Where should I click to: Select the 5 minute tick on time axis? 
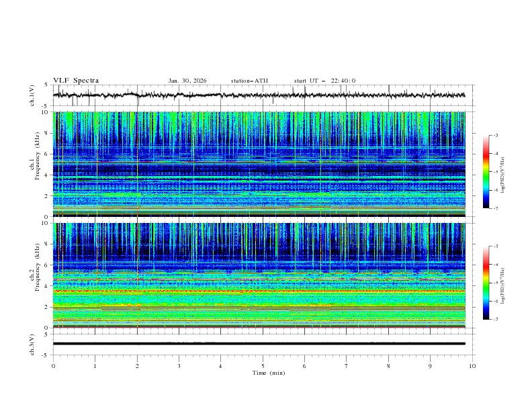[263, 366]
